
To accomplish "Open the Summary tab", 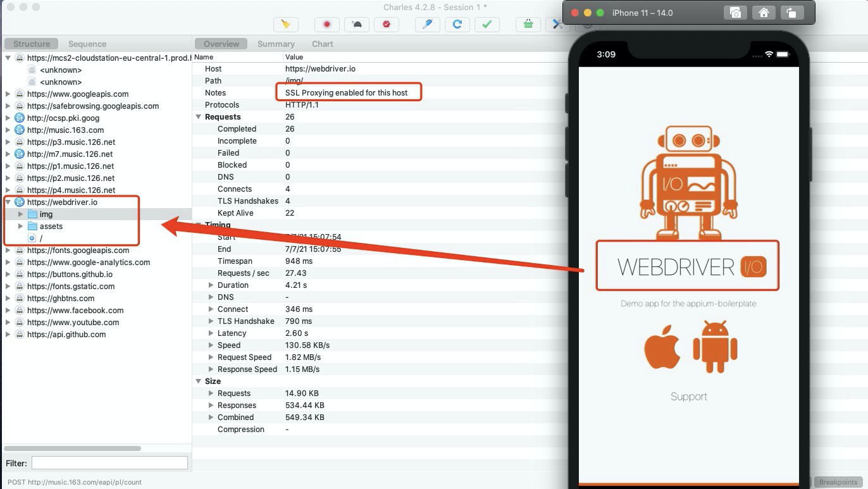I will tap(276, 44).
